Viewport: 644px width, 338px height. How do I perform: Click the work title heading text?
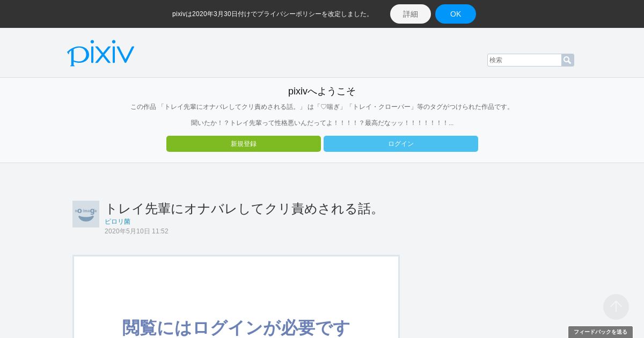[243, 209]
